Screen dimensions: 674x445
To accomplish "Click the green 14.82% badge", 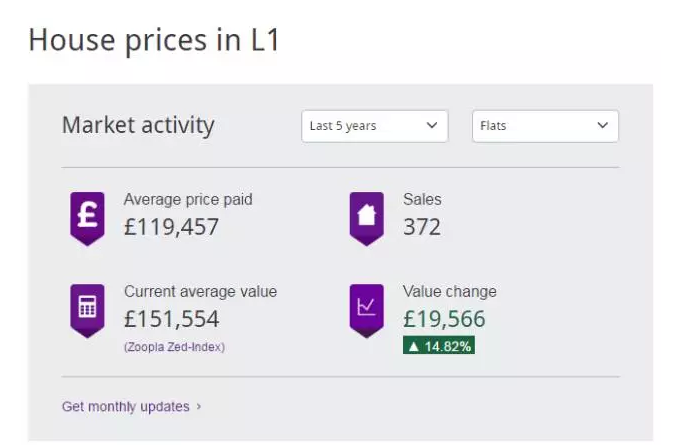I will (x=439, y=346).
